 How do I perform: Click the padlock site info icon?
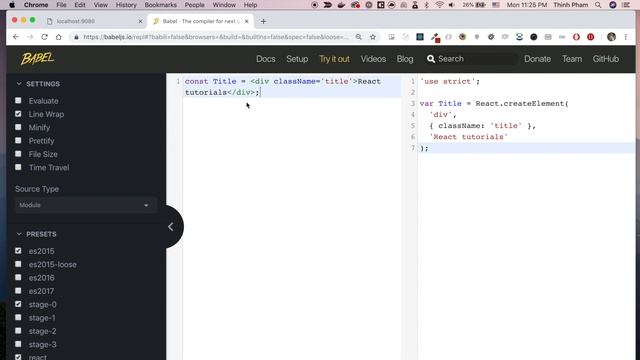pos(76,37)
